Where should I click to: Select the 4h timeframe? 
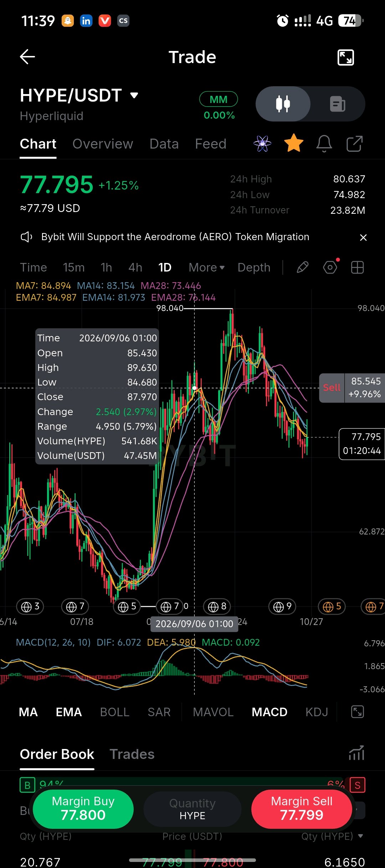point(135,267)
